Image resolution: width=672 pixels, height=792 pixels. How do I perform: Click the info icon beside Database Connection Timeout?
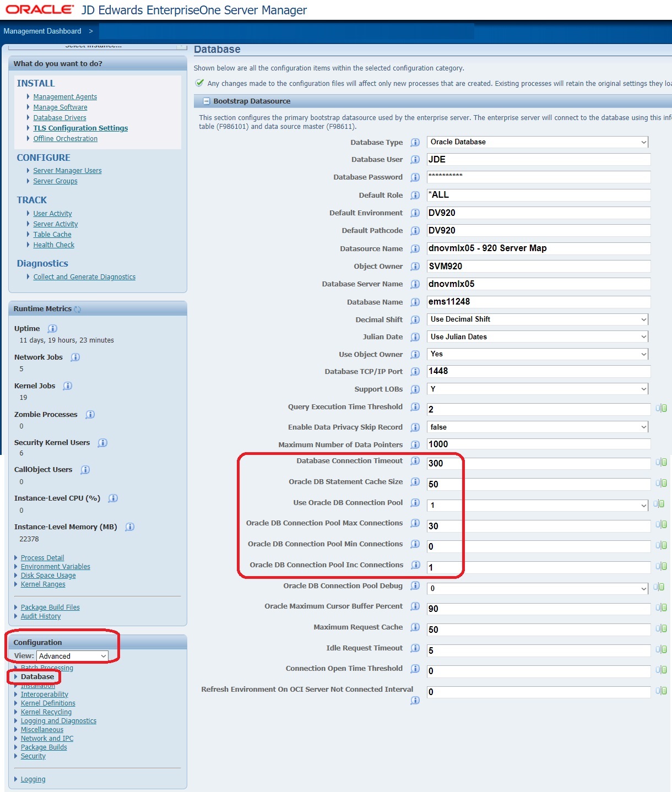pyautogui.click(x=415, y=461)
